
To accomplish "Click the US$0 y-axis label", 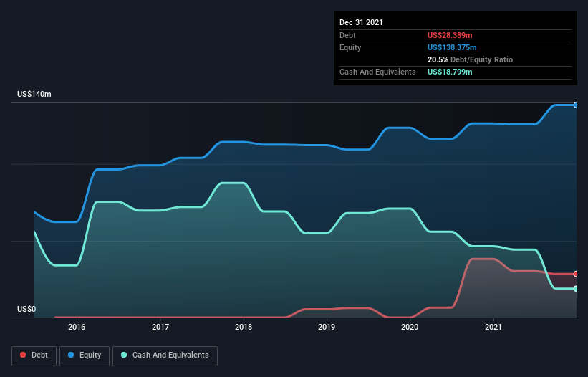I will (26, 309).
